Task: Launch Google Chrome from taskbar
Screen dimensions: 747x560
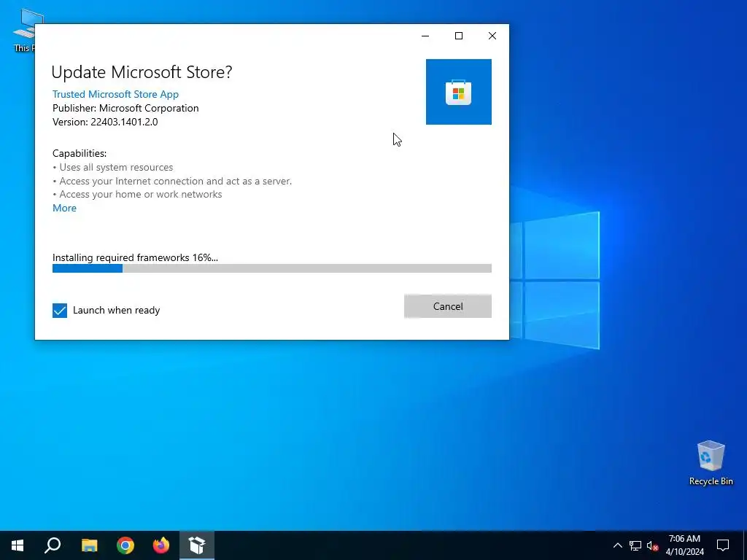Action: point(125,545)
